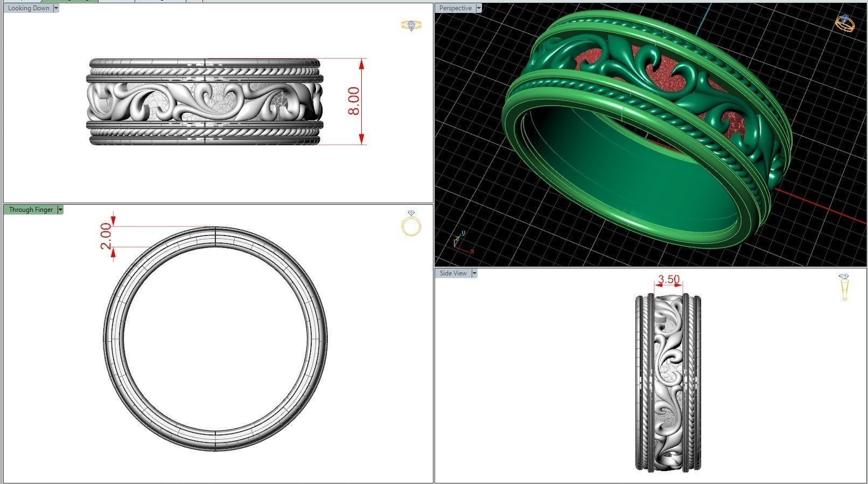
Task: Select the 8.00 width dimension text
Action: coord(354,101)
